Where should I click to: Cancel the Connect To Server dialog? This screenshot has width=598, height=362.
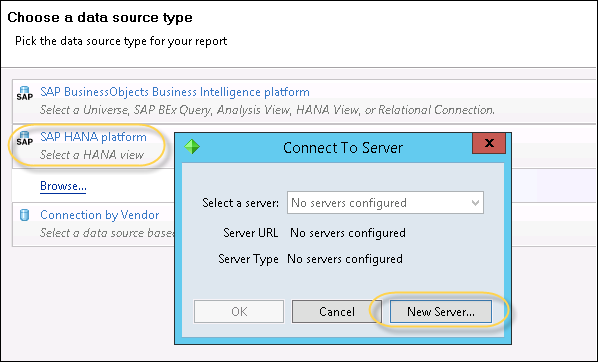tap(337, 312)
